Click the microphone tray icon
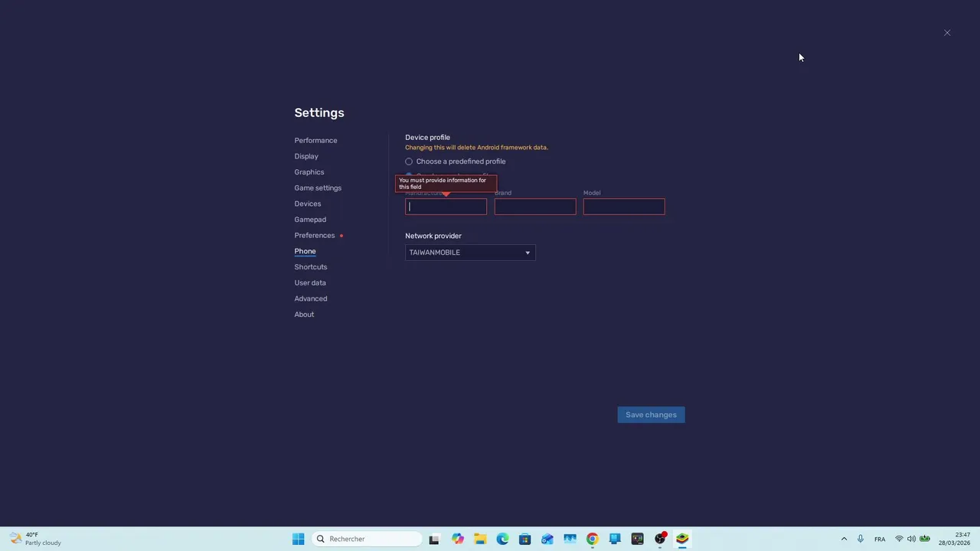 point(861,539)
